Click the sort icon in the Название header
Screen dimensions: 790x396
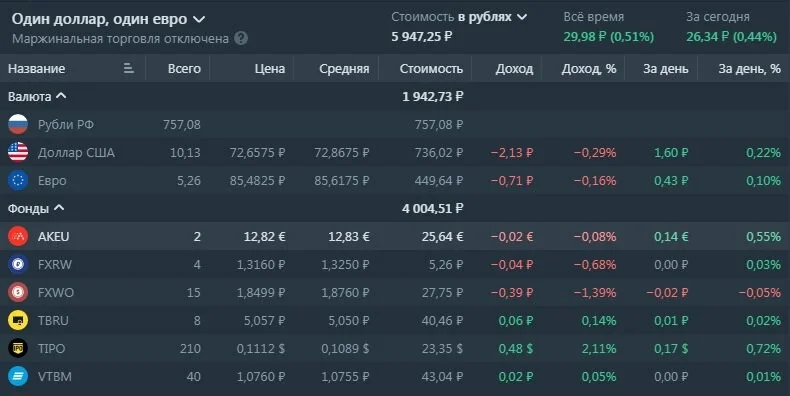[x=129, y=68]
